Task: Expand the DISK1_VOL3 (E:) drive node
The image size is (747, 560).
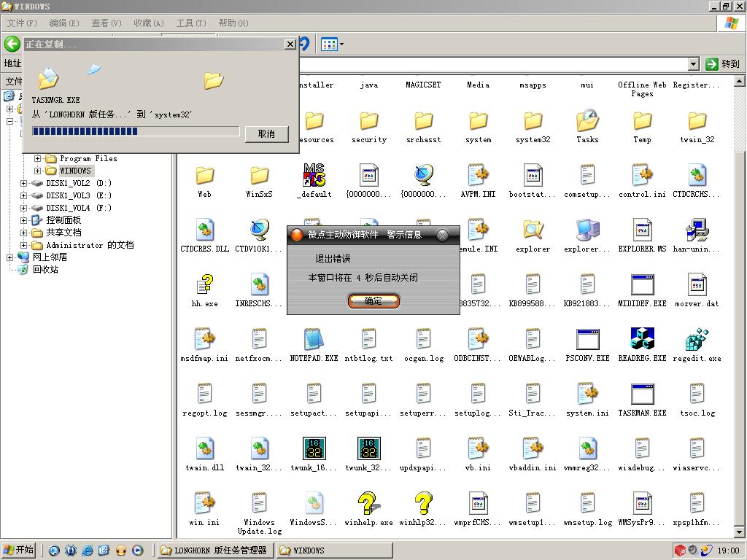Action: (x=23, y=195)
